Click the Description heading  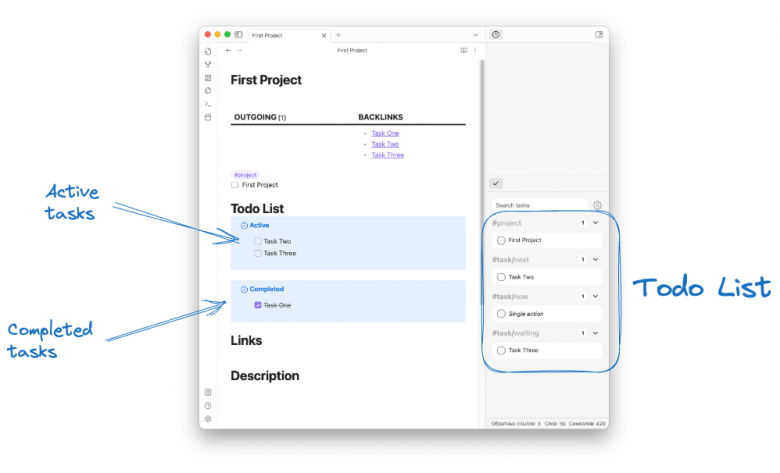[265, 376]
